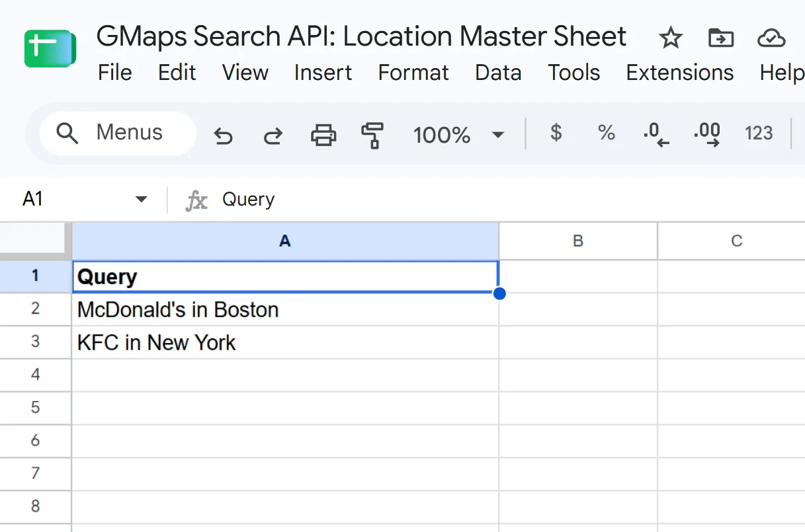Image resolution: width=805 pixels, height=532 pixels.
Task: Select row 6 header
Action: tap(35, 441)
